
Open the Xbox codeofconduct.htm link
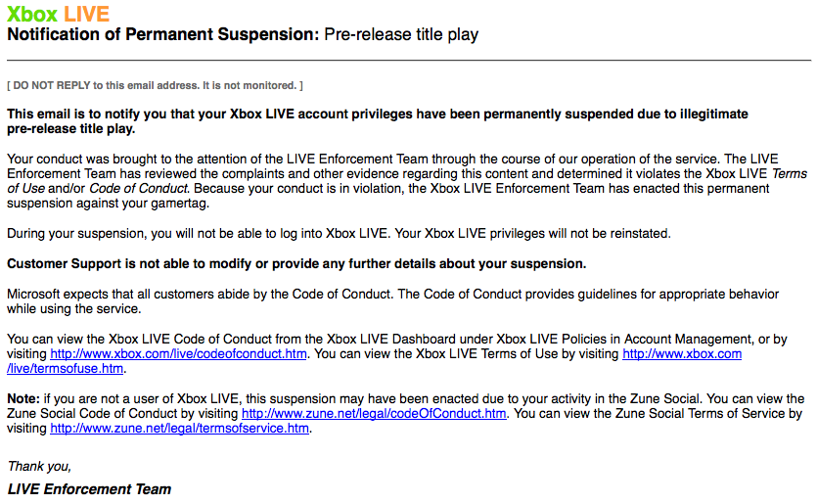179,354
